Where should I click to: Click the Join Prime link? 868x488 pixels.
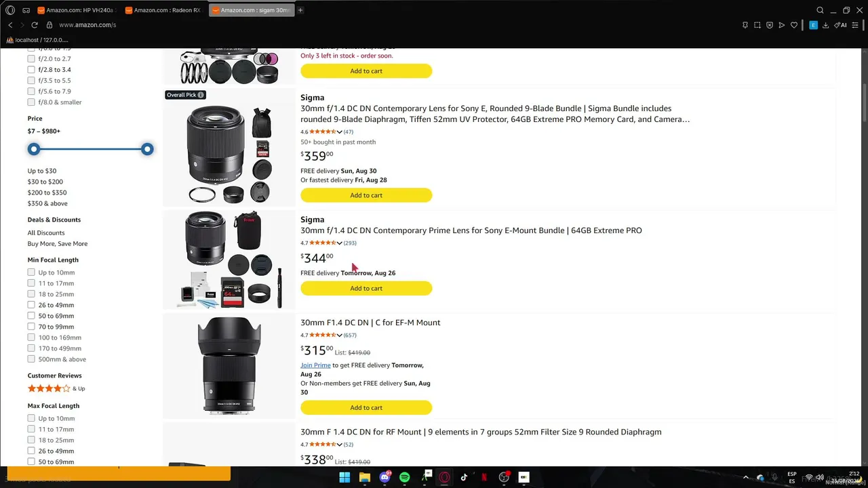[x=315, y=365]
